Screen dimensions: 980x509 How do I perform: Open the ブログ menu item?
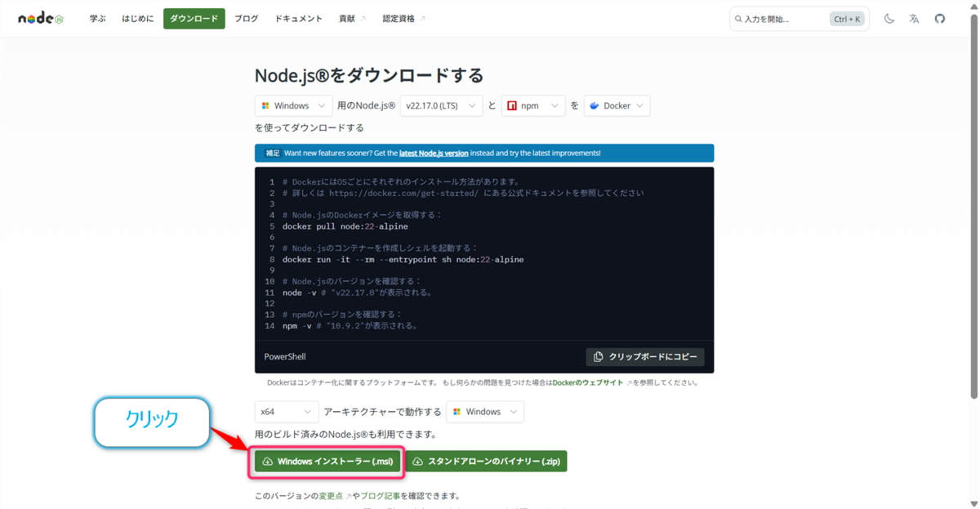247,19
